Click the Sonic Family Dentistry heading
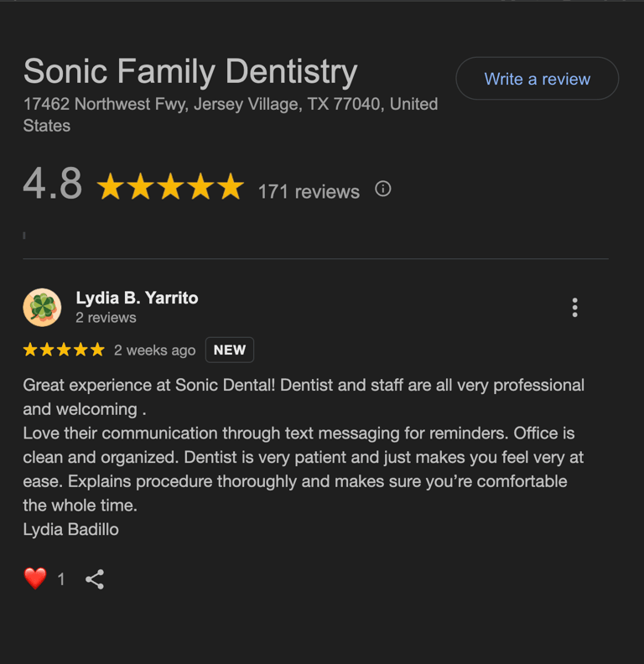The image size is (644, 664). coord(190,72)
